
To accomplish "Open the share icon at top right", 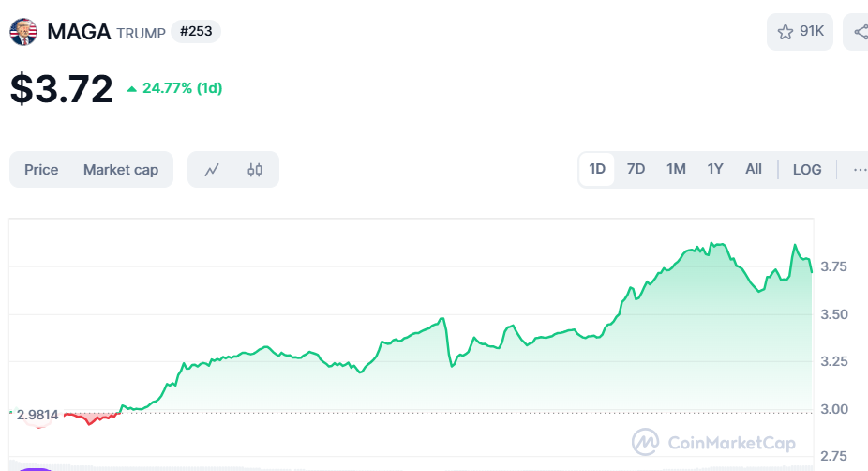I will point(859,32).
